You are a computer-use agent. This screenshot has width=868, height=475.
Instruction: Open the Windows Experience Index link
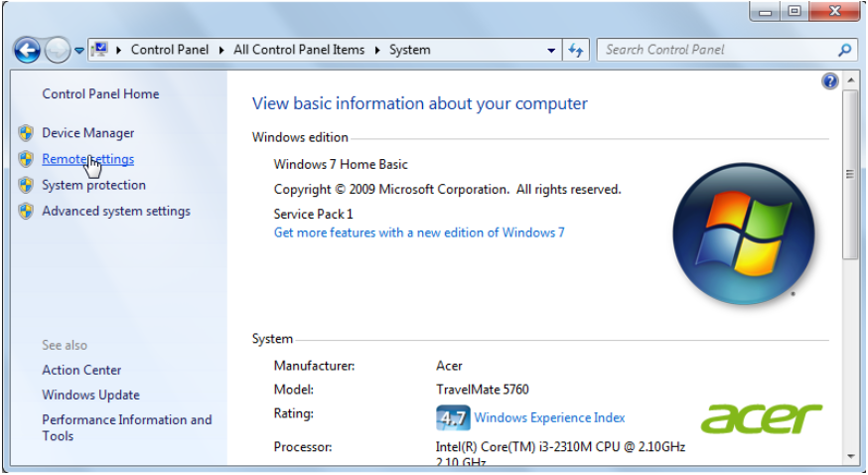pyautogui.click(x=549, y=417)
